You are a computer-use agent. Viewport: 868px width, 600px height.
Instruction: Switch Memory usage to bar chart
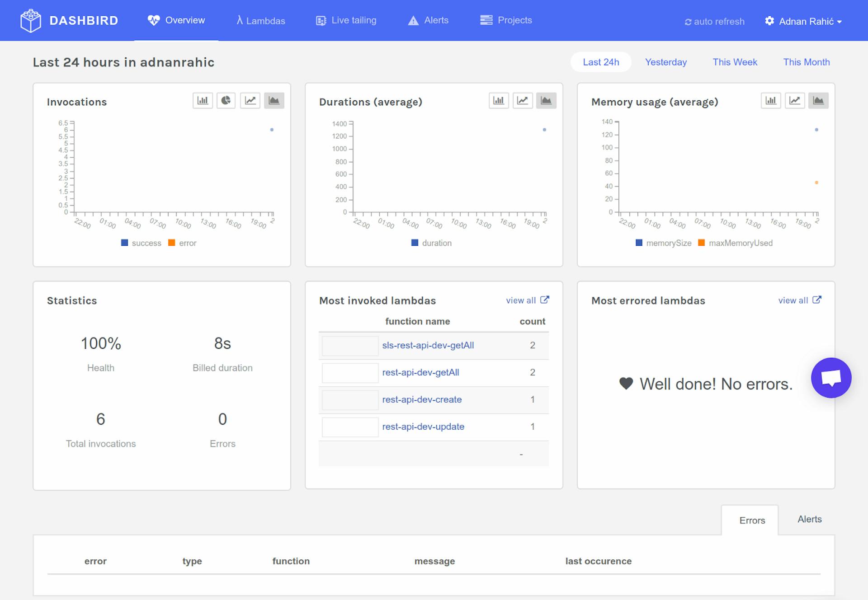[771, 100]
